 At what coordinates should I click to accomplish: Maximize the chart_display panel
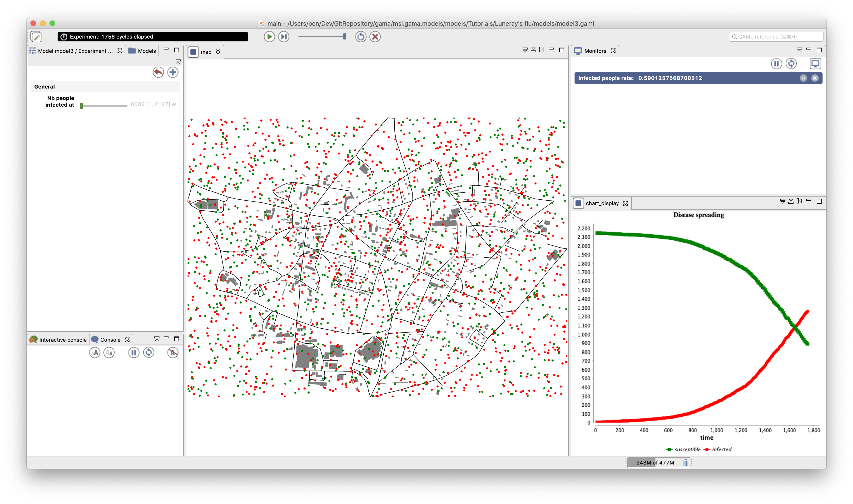(x=819, y=201)
